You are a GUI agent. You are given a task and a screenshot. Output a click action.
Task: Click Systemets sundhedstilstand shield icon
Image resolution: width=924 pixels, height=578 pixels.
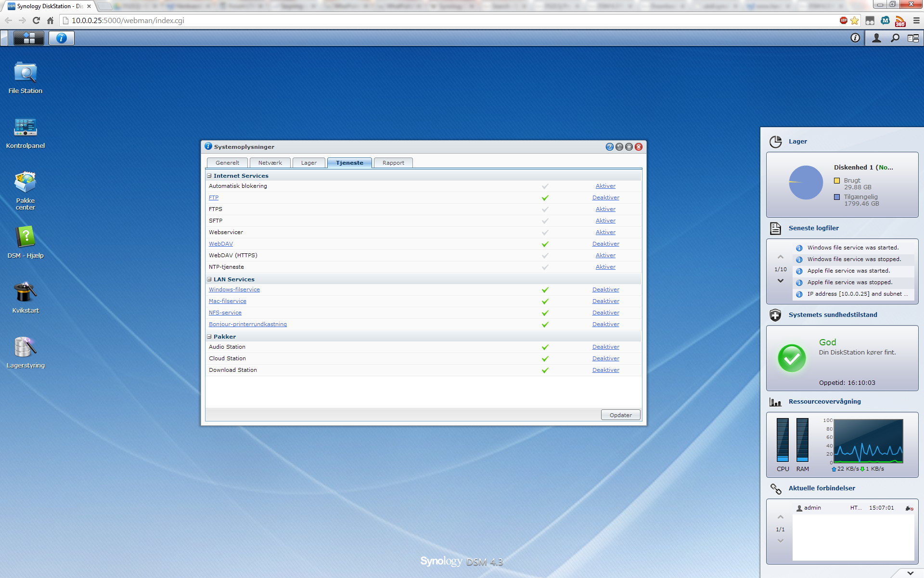point(775,315)
